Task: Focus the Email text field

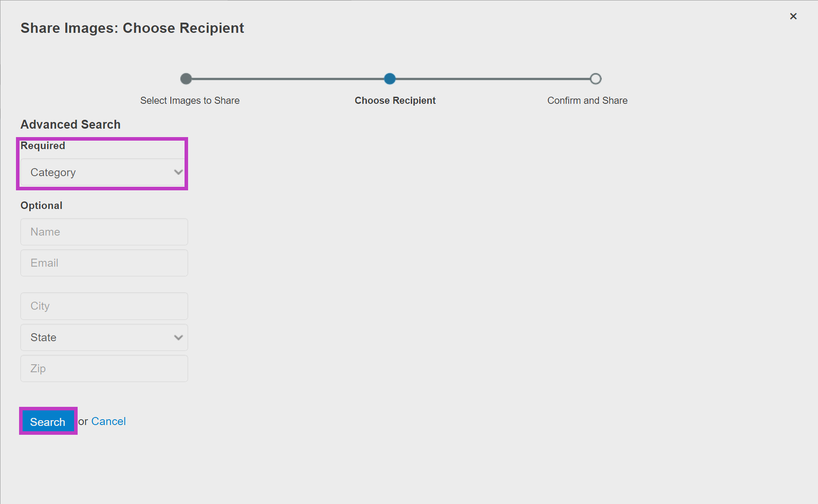Action: pos(104,263)
